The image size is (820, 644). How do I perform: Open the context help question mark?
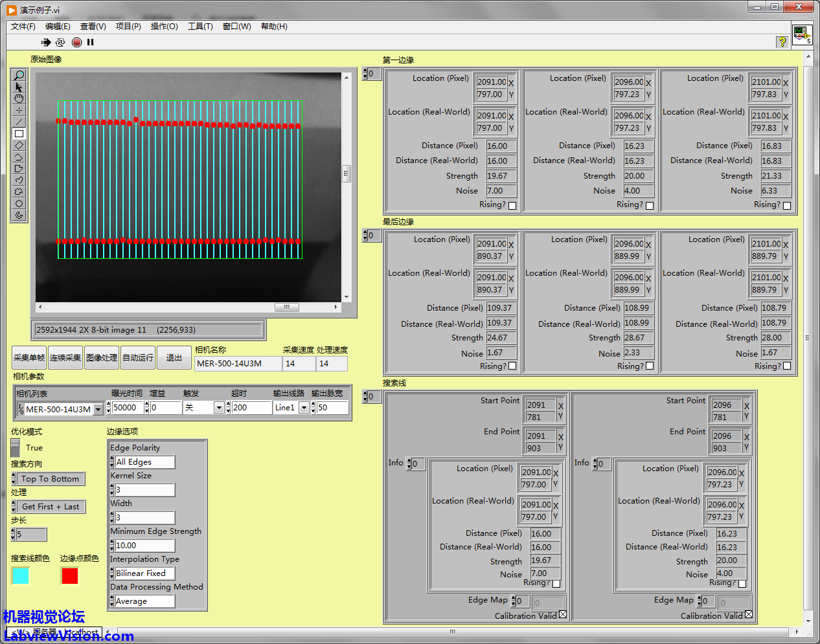tap(782, 42)
